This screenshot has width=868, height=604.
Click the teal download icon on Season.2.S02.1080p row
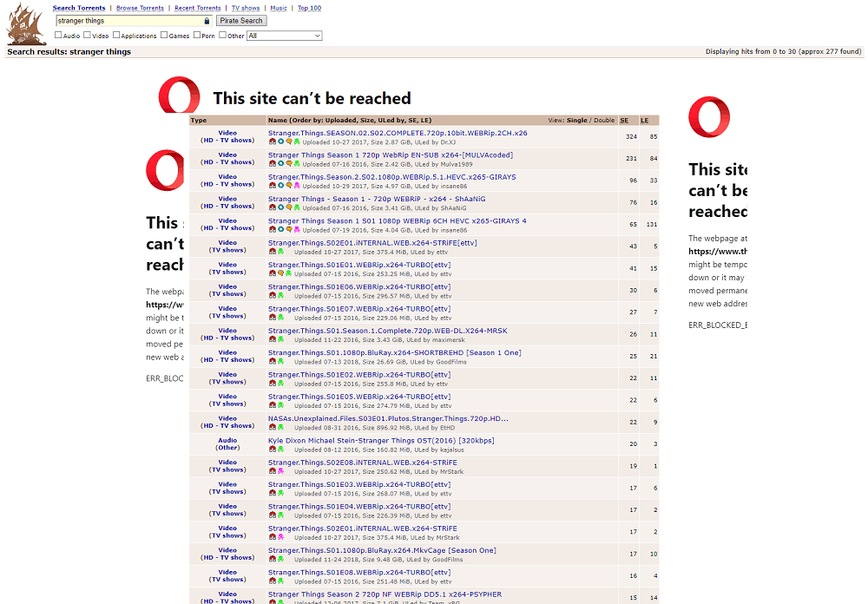(280, 186)
